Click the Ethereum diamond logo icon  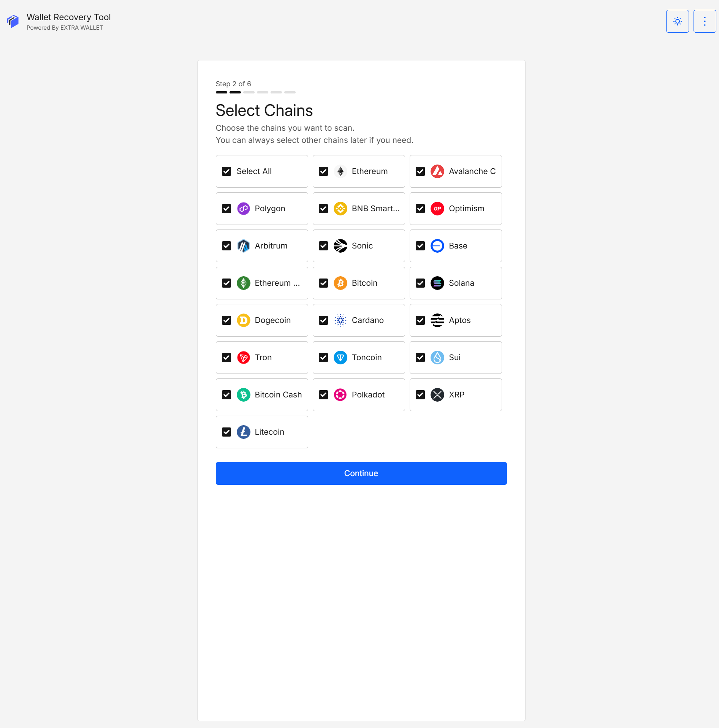(x=340, y=171)
